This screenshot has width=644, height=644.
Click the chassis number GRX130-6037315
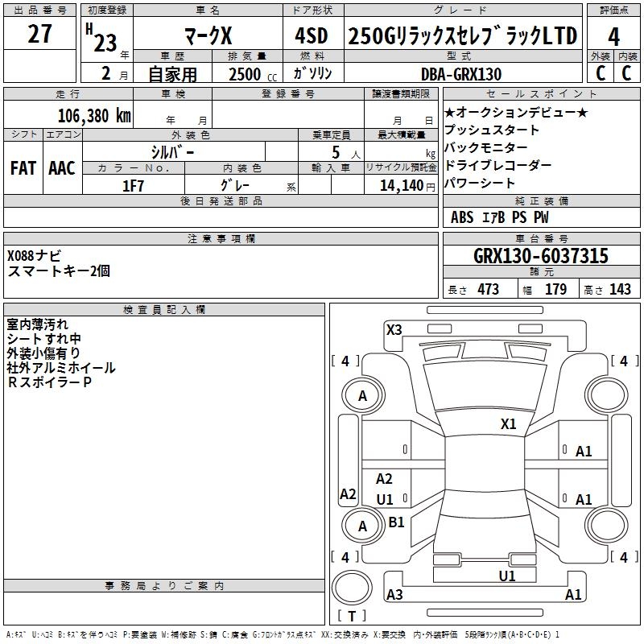click(540, 256)
